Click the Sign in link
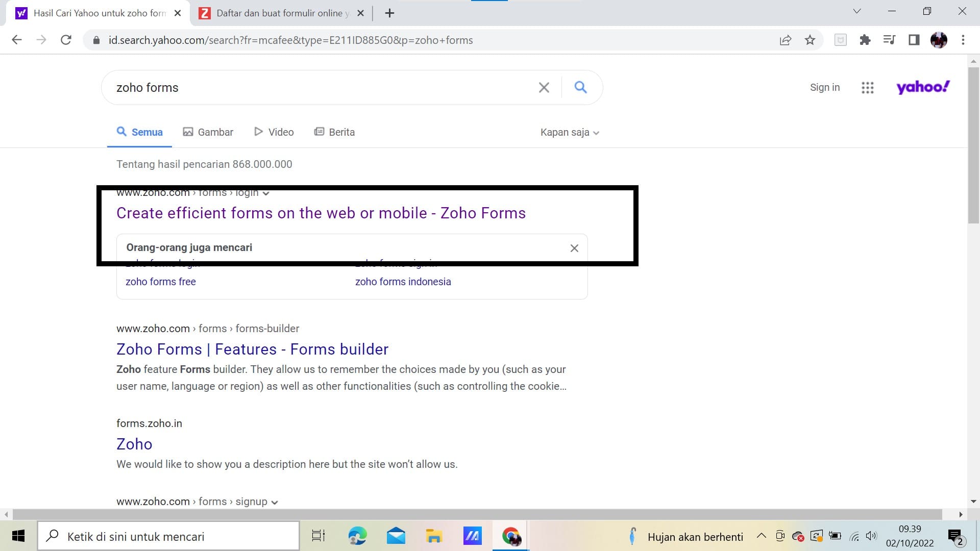Viewport: 980px width, 551px height. pyautogui.click(x=825, y=87)
